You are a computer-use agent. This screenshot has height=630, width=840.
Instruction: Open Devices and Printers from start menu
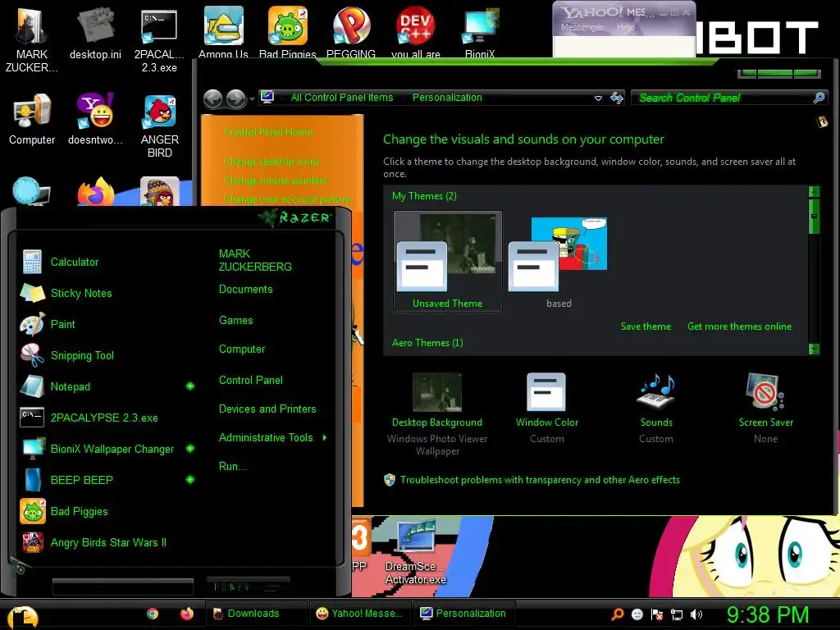267,409
